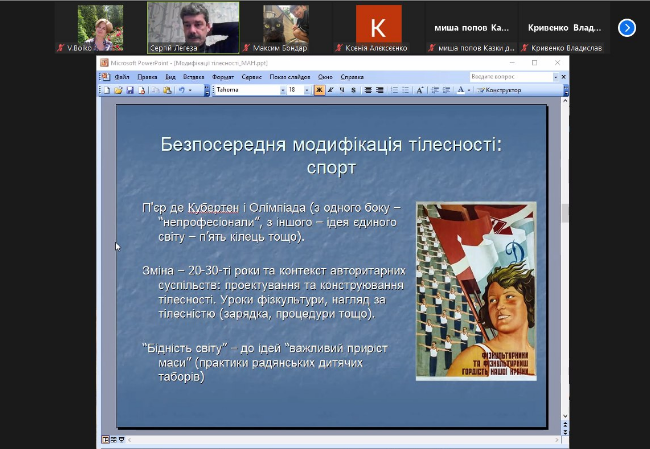Click the 'Введите вопрос' help search field

click(511, 77)
